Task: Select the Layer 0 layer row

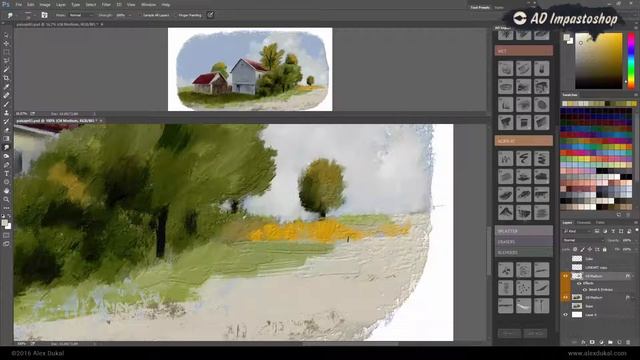Action: point(598,315)
